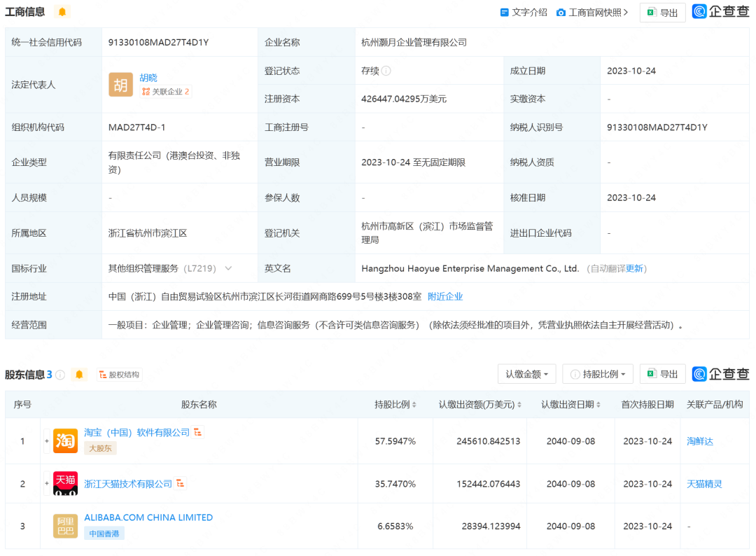
Task: Click the 导出 button in 股东信息 section
Action: pos(662,374)
